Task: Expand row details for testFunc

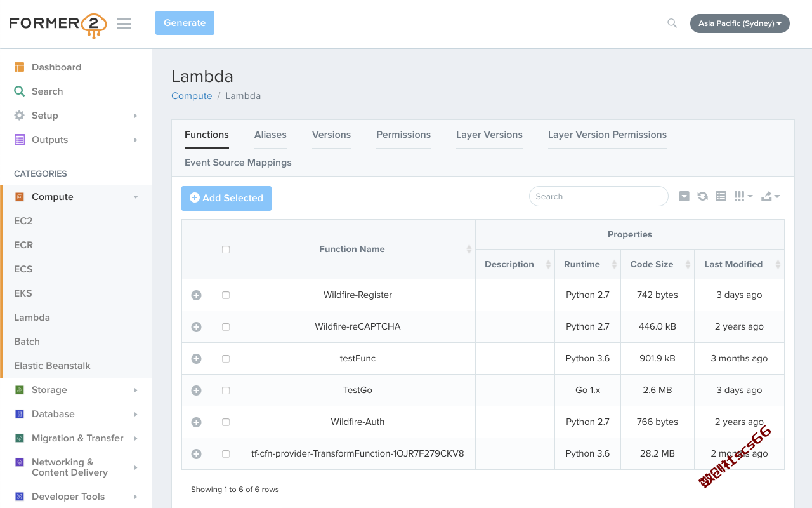Action: [x=196, y=359]
